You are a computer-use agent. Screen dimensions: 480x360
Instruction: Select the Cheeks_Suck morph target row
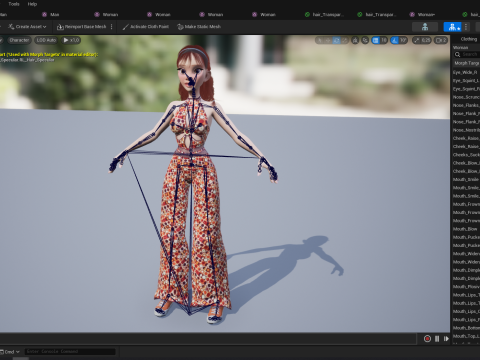[x=466, y=155]
